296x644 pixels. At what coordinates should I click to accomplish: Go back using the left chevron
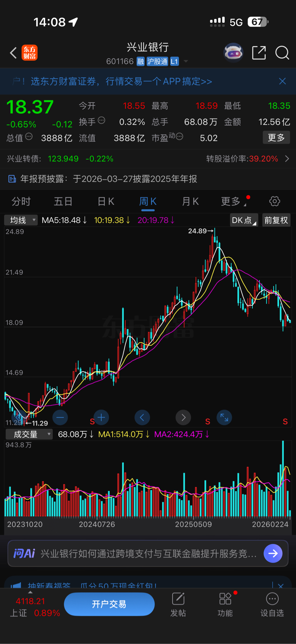13,53
